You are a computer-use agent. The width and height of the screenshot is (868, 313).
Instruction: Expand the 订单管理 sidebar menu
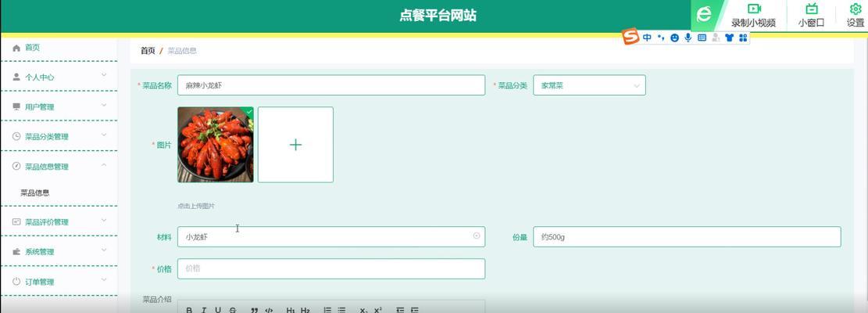59,282
